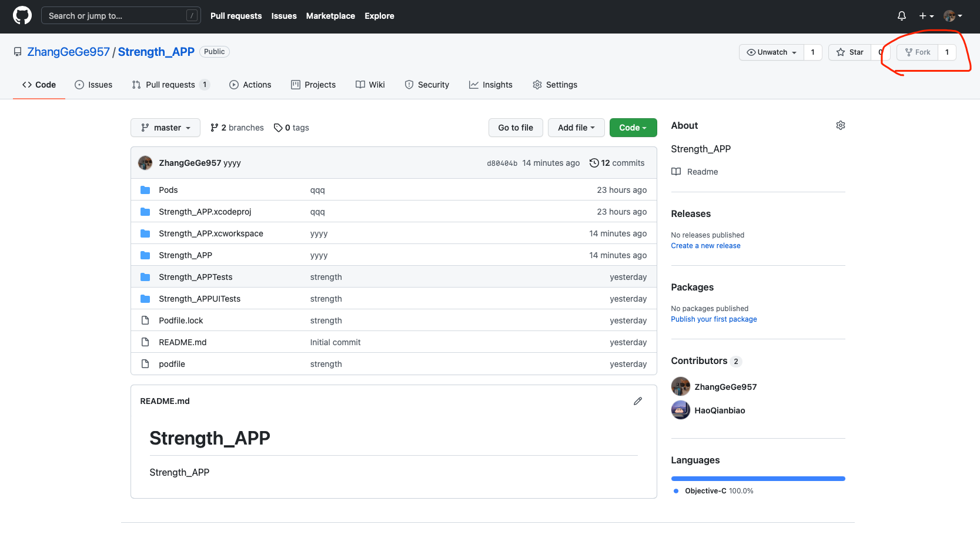
Task: Open the Pull requests tab
Action: pyautogui.click(x=170, y=85)
